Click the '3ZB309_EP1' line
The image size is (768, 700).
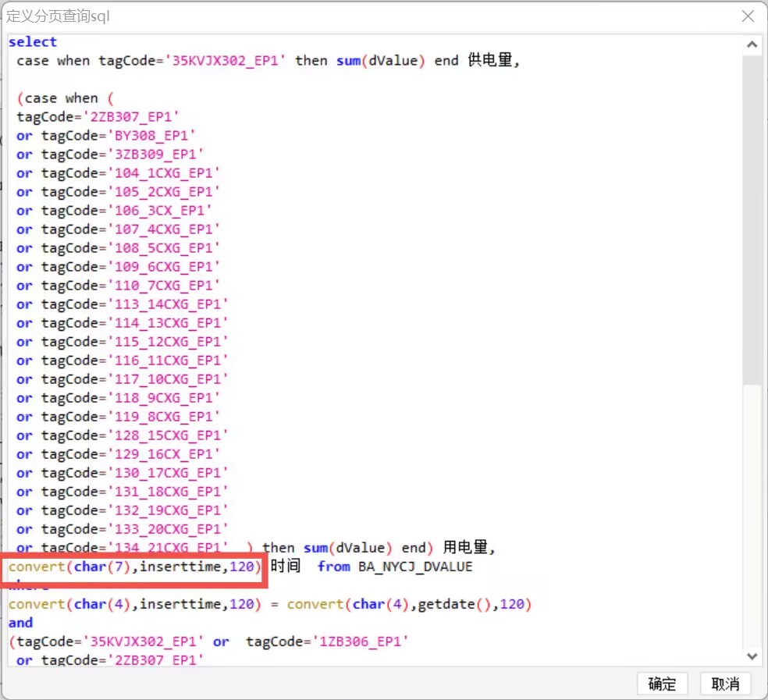(110, 155)
